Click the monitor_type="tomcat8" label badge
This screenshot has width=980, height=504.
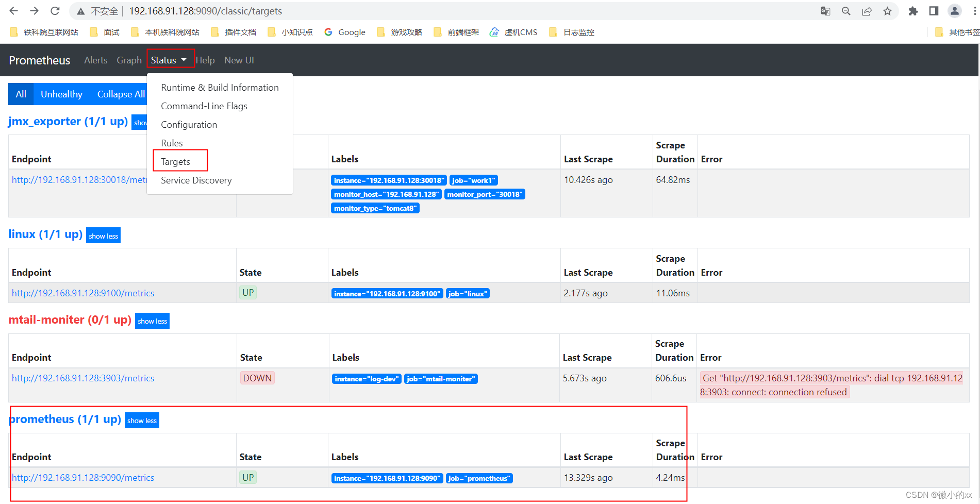375,208
